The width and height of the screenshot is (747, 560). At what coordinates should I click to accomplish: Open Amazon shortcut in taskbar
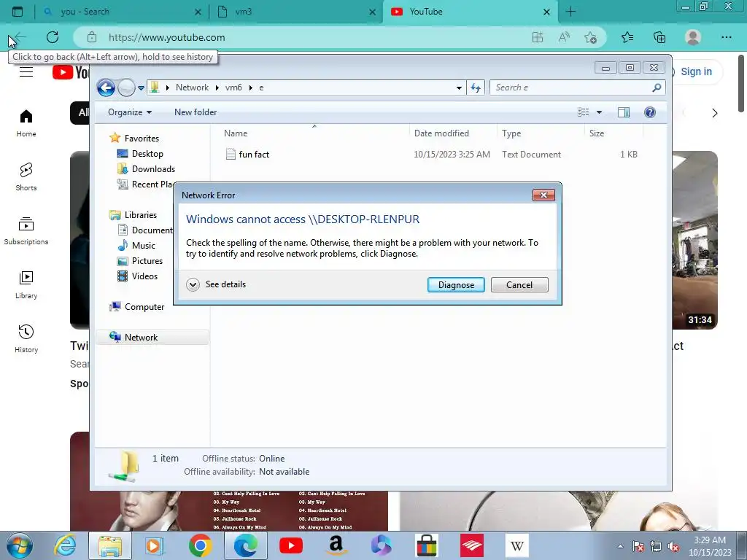[x=336, y=545]
